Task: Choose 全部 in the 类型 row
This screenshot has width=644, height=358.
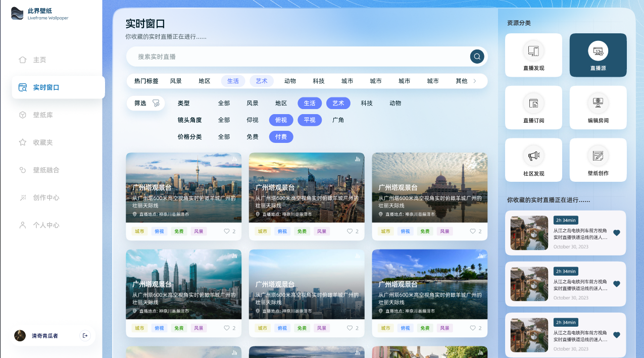Action: pos(224,103)
